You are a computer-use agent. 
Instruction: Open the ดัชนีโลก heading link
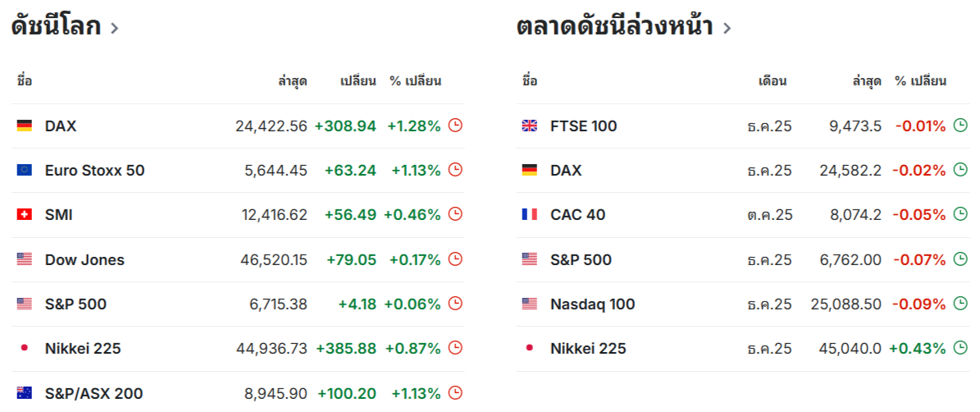(x=56, y=26)
